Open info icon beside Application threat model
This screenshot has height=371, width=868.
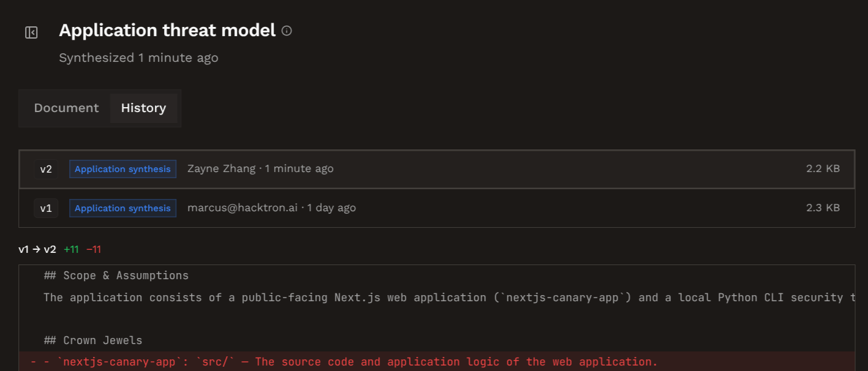pyautogui.click(x=286, y=31)
